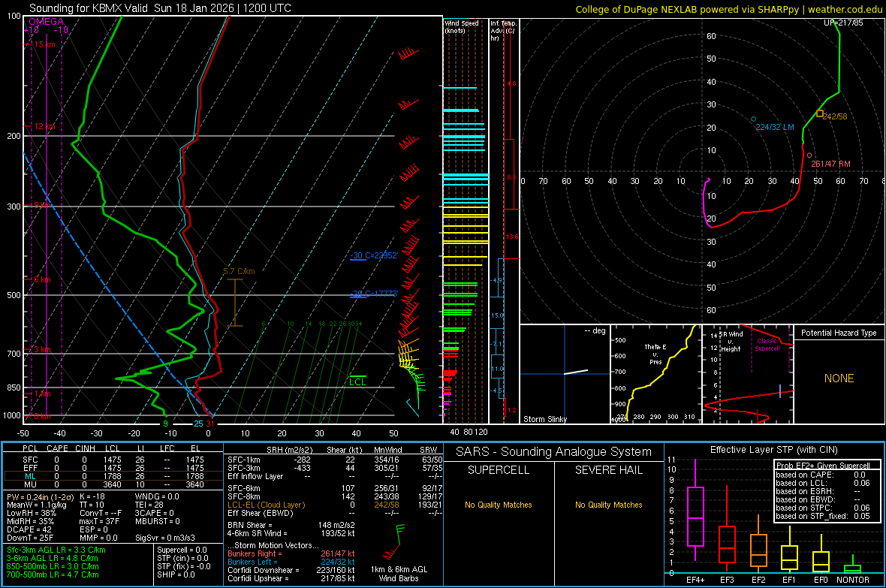Click the 'SEVERE HAIL' column header in SARS

tap(608, 470)
